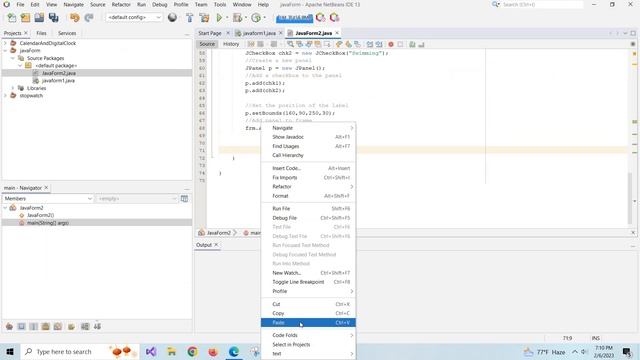Open Chrome from the taskbar
The height and width of the screenshot is (360, 640).
tap(192, 351)
